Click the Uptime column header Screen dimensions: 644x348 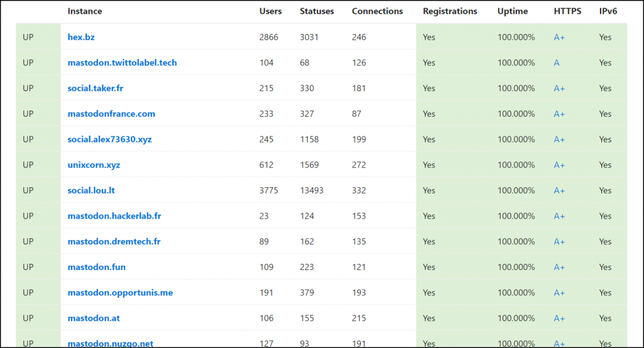(x=513, y=11)
